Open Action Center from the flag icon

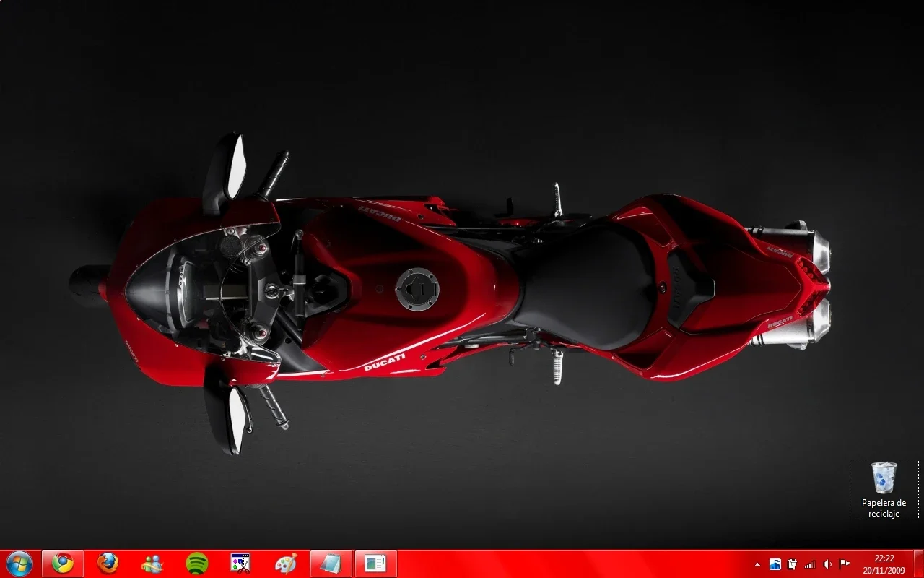845,564
